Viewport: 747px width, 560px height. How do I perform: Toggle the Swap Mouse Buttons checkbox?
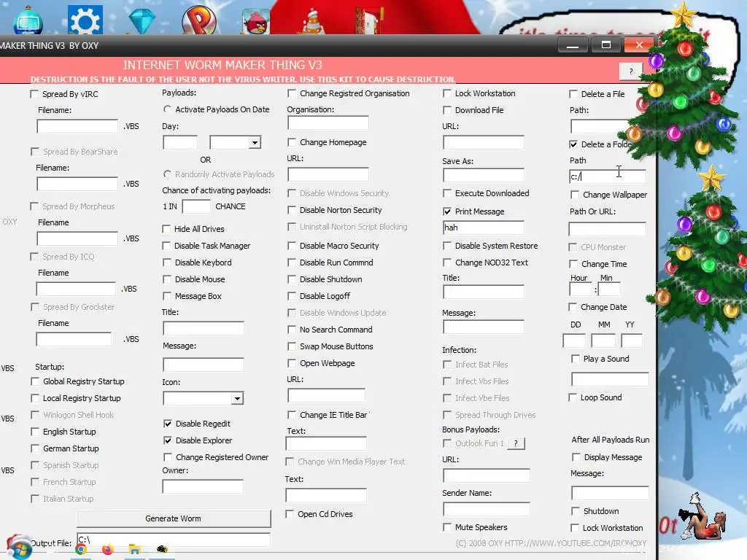click(292, 346)
